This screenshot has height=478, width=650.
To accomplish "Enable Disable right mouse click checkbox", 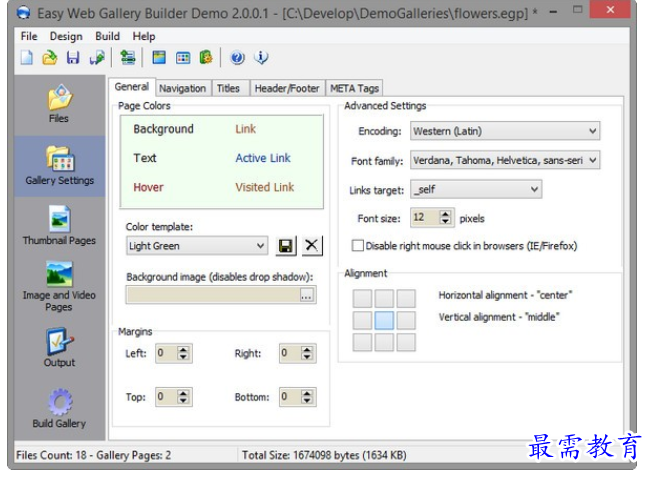I will (x=357, y=245).
